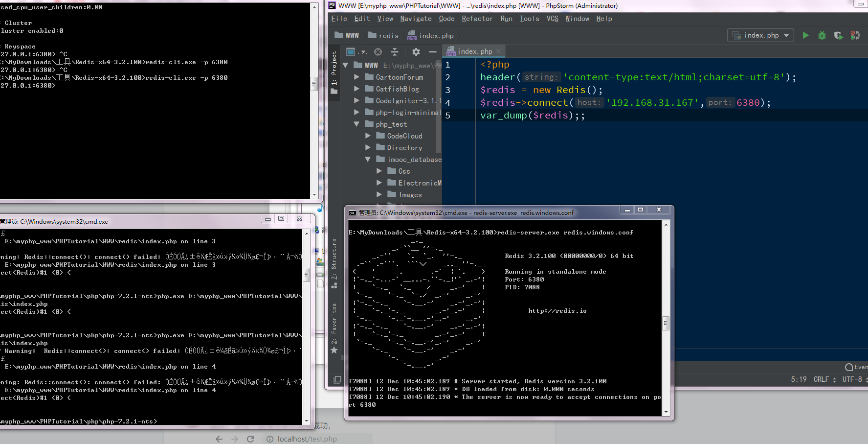Screen dimensions: 868x444
Task: Click the redis-server cmd window title icon
Action: point(353,213)
